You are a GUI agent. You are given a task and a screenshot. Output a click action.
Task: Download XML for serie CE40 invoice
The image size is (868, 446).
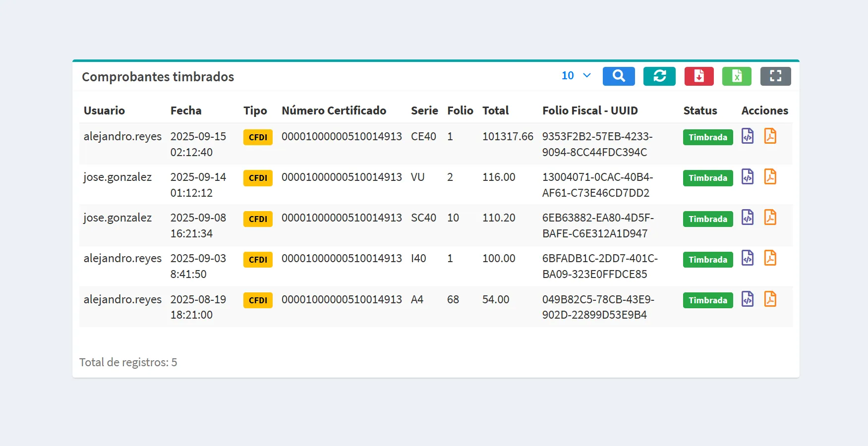point(748,136)
